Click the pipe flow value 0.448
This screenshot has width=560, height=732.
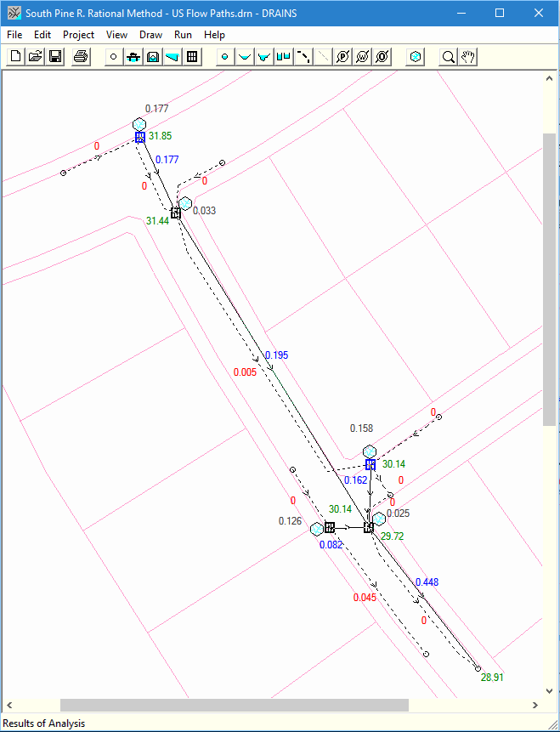pyautogui.click(x=427, y=582)
